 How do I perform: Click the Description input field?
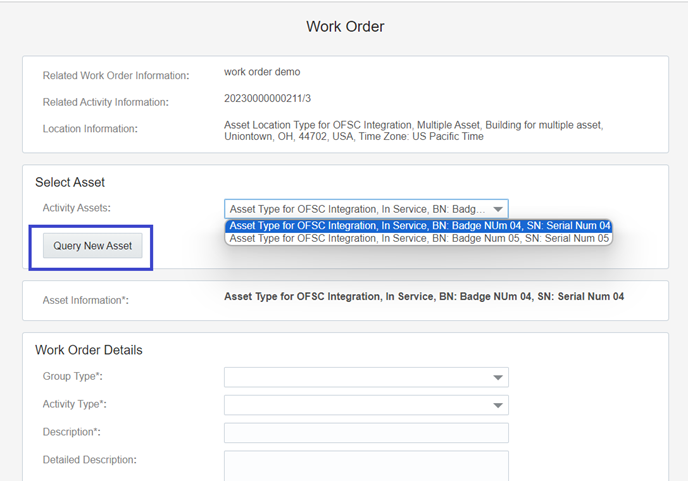(x=366, y=433)
